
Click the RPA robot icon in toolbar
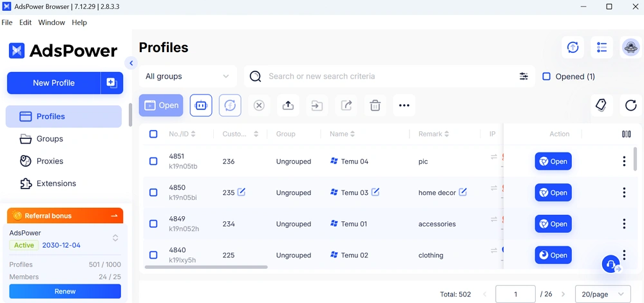pyautogui.click(x=201, y=106)
